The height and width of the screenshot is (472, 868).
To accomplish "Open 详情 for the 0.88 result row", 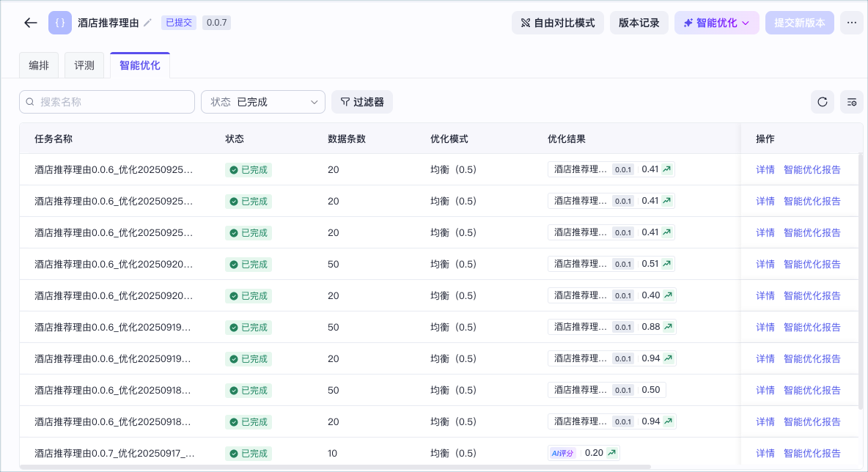I will coord(765,327).
